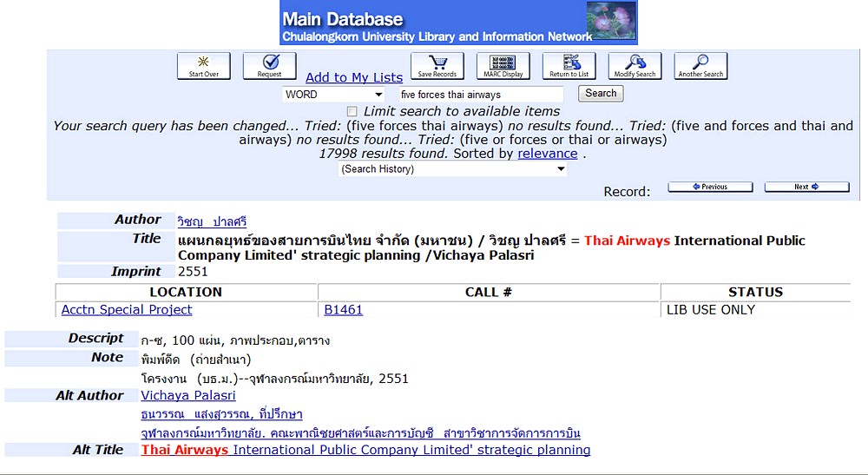Click the Search button
The height and width of the screenshot is (475, 868).
click(601, 94)
